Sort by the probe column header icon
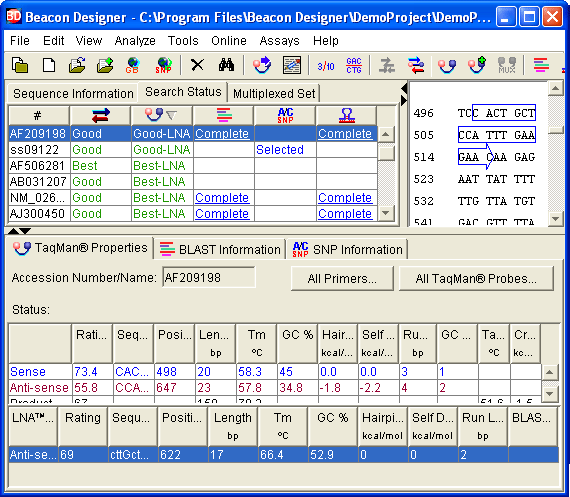The image size is (570, 497). (162, 116)
